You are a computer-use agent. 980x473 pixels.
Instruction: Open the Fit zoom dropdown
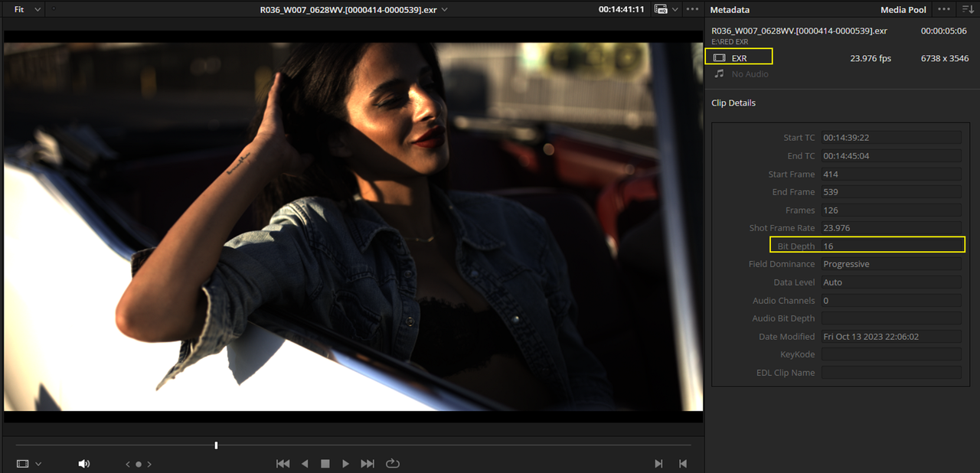pos(26,9)
